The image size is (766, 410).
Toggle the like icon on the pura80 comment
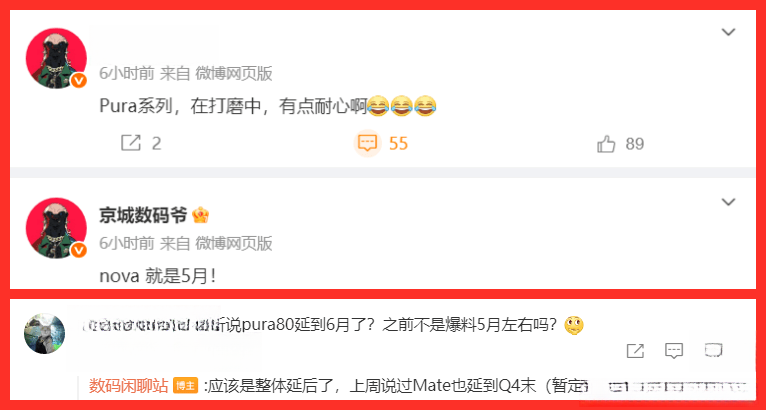(713, 350)
